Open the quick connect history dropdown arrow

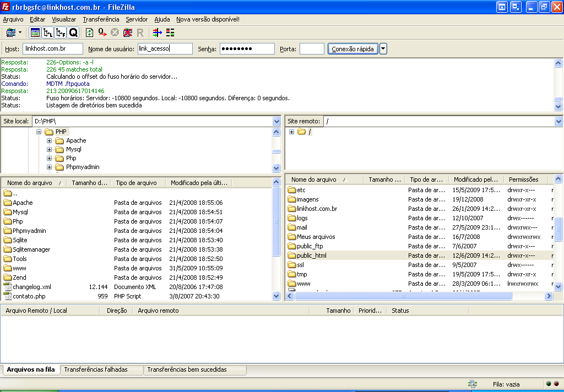[x=383, y=48]
